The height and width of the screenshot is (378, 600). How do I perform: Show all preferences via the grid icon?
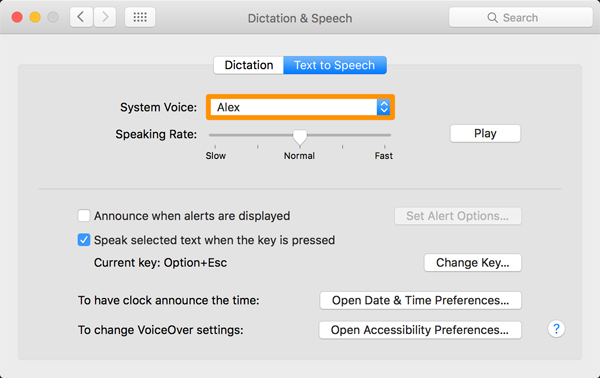point(140,17)
